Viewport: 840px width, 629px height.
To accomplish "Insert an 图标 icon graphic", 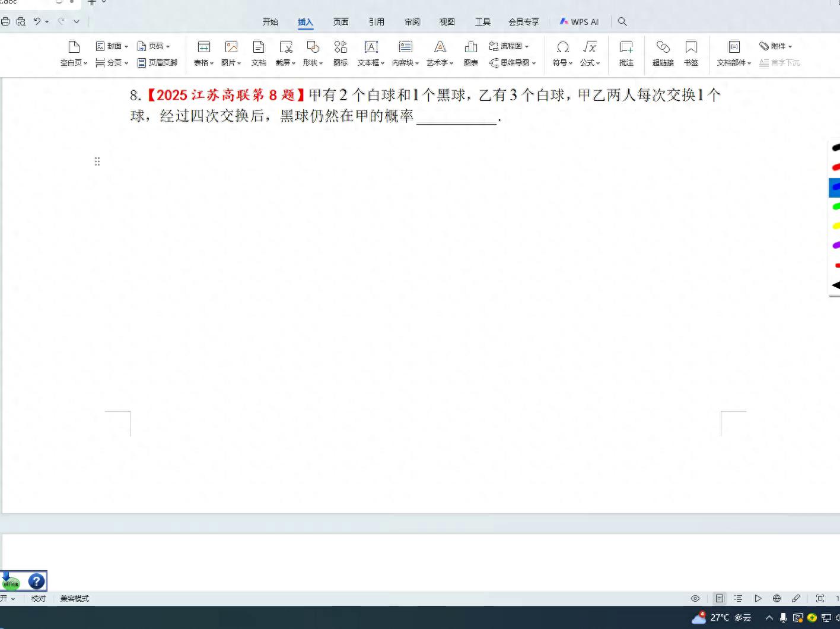I will (x=340, y=53).
